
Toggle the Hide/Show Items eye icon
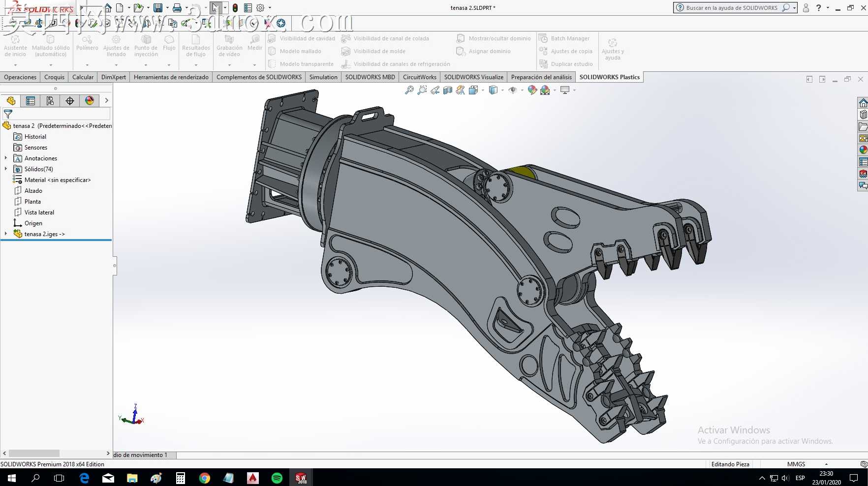513,90
